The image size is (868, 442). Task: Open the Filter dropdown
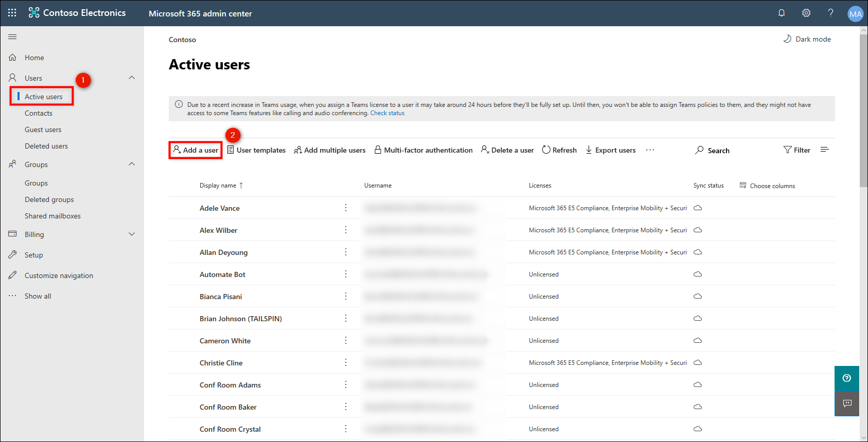796,150
